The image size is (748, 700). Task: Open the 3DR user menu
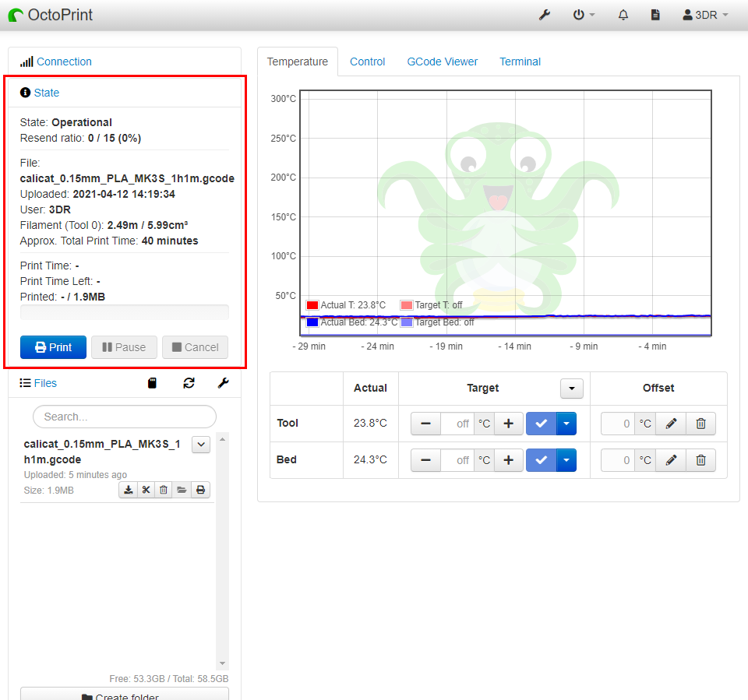click(705, 15)
